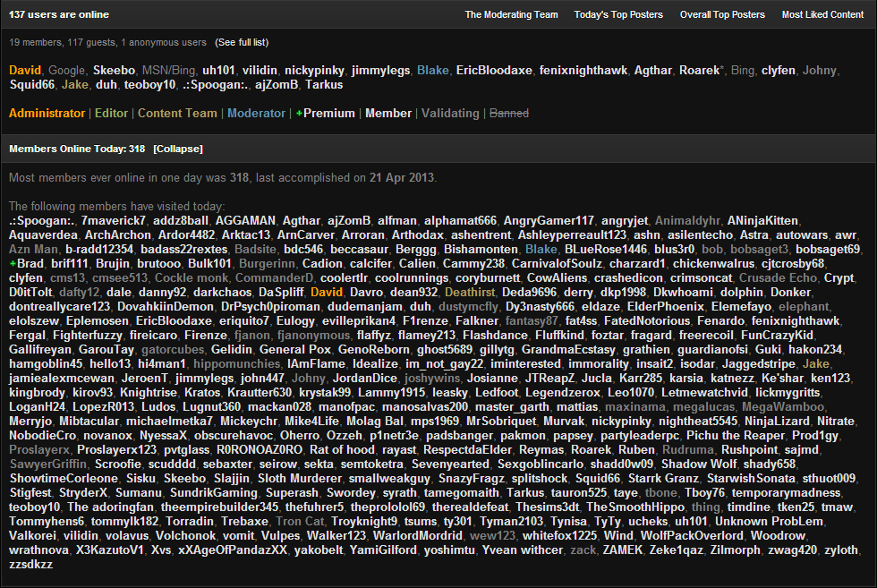Open administrator David's profile in online list
Screen dimensions: 877x588
tap(25, 70)
